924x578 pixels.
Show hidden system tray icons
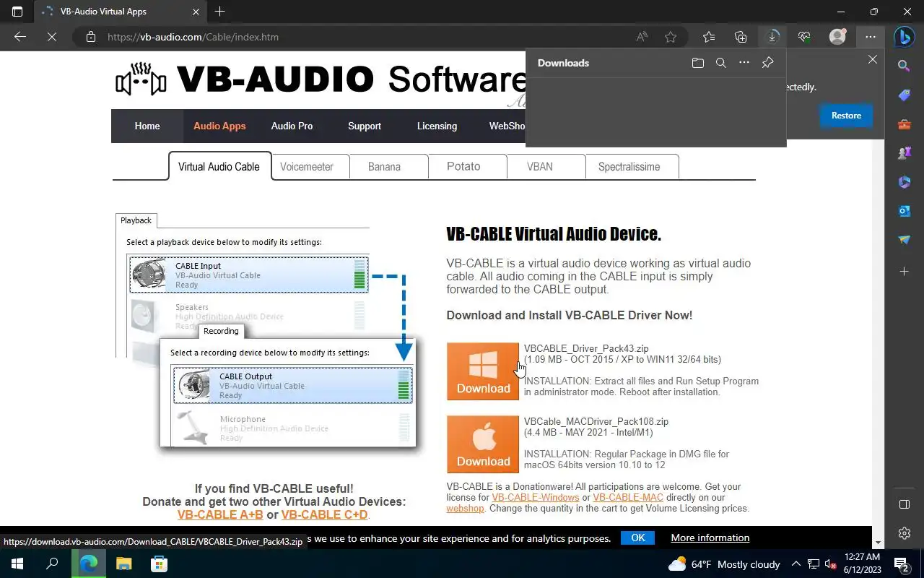click(x=796, y=564)
